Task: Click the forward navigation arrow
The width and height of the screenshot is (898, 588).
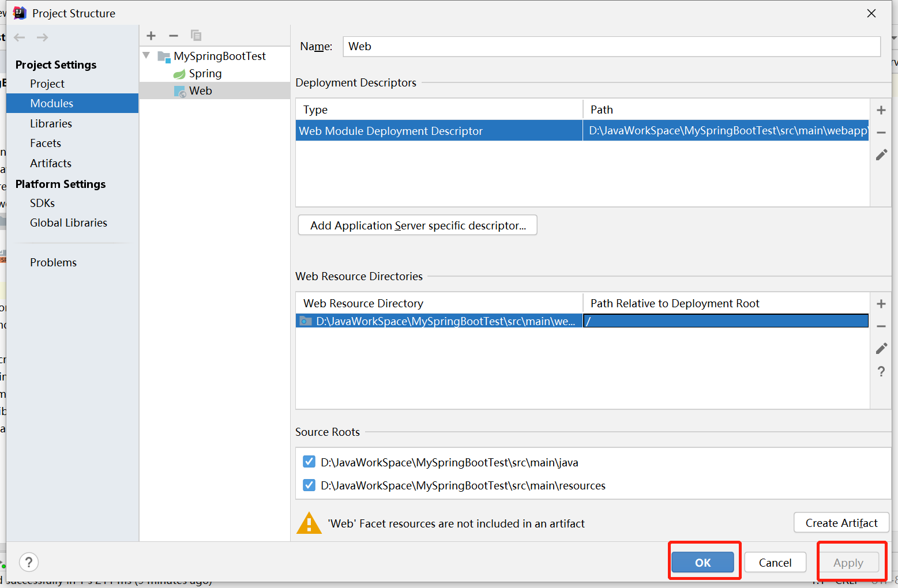Action: click(x=42, y=37)
